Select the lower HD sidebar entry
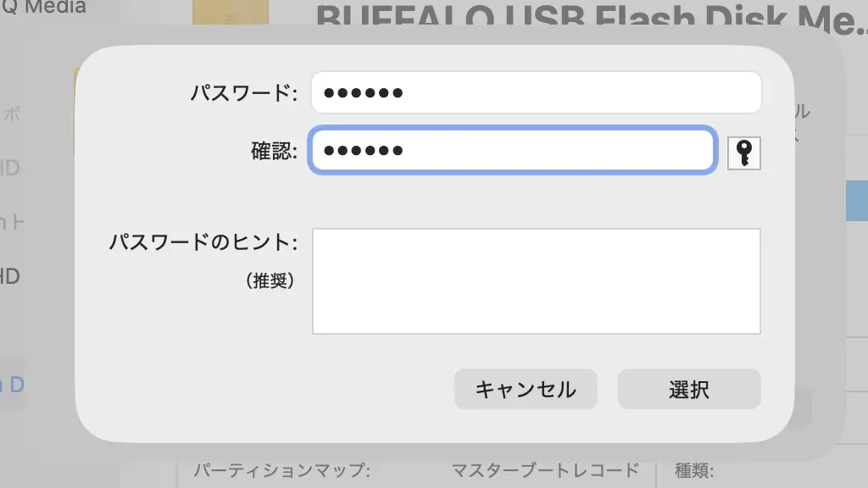Screen dimensions: 868x488 (x=10, y=276)
